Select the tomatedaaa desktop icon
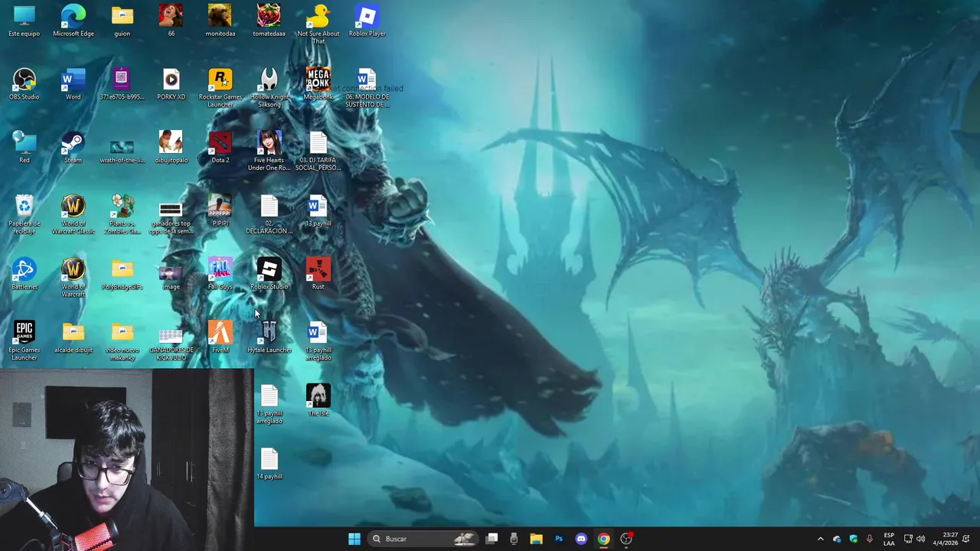The width and height of the screenshot is (980, 551). click(x=269, y=21)
